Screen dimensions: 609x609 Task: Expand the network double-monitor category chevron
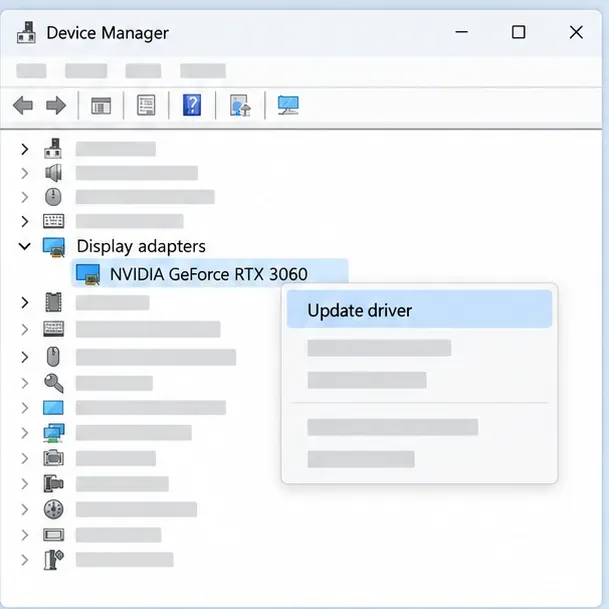pyautogui.click(x=25, y=433)
